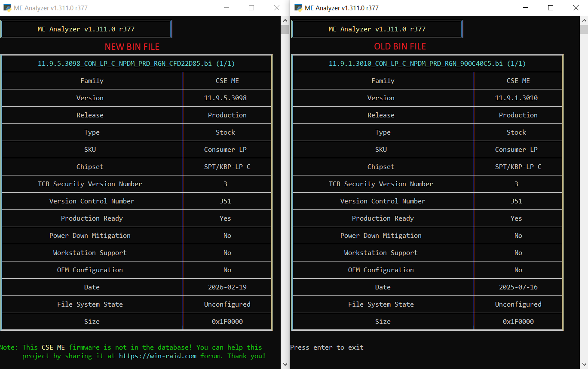Click the red NEW BIN FILE heading
588x369 pixels.
point(132,46)
